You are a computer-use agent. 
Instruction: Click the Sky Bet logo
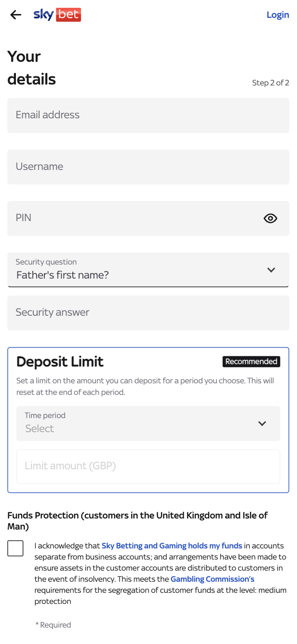click(x=57, y=15)
